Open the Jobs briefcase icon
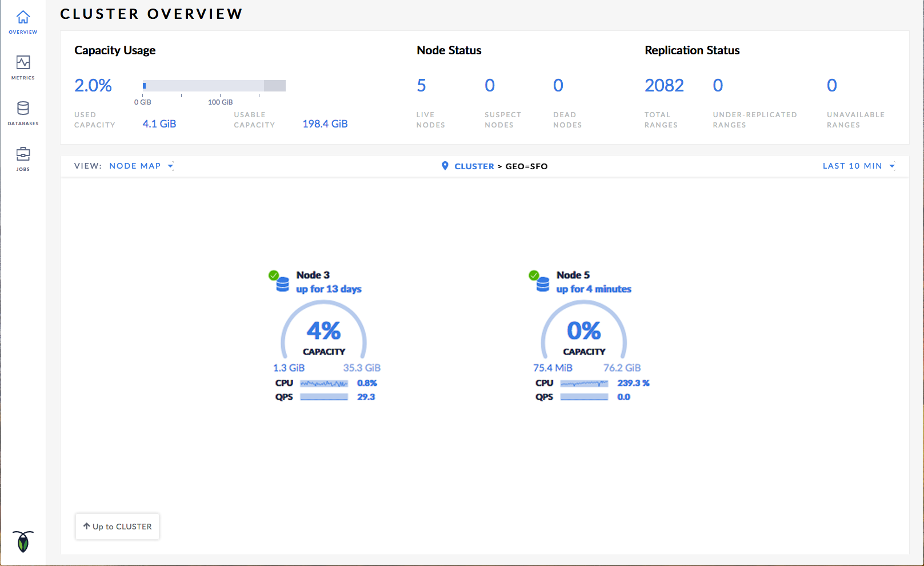 (23, 154)
